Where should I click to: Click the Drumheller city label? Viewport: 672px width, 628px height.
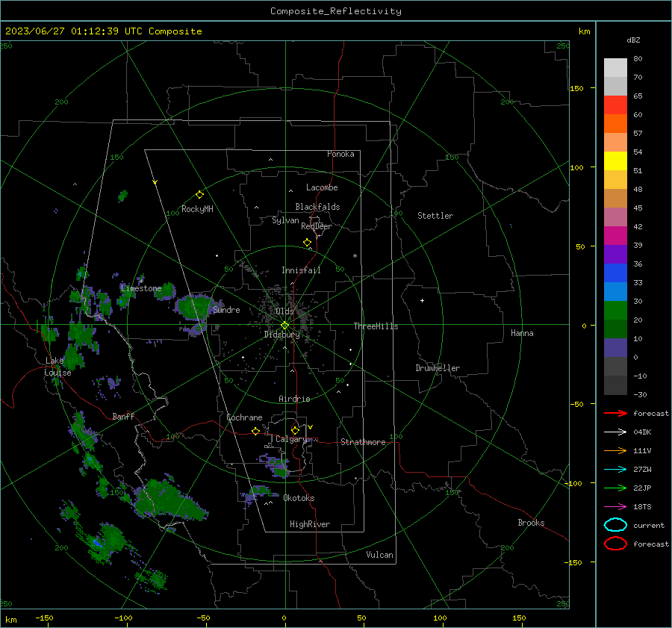tap(437, 368)
